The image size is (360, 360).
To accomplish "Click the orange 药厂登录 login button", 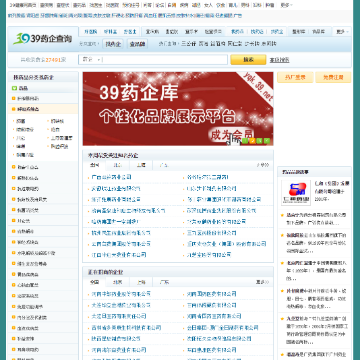I will click(295, 77).
